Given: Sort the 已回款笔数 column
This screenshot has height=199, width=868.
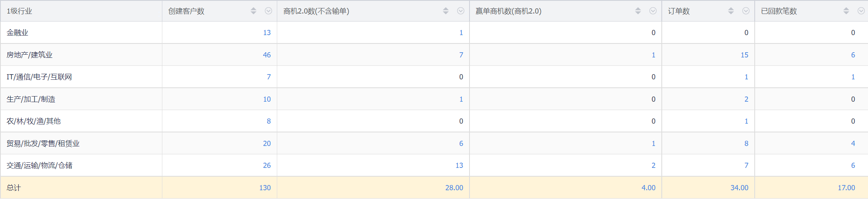Looking at the screenshot, I should [x=846, y=11].
